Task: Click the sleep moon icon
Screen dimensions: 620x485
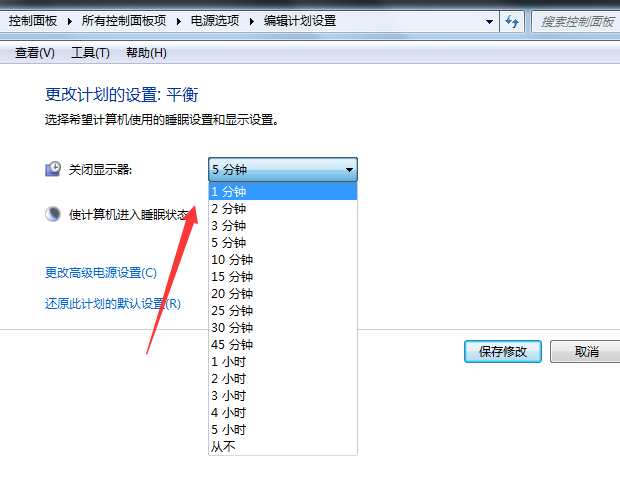Action: click(53, 214)
